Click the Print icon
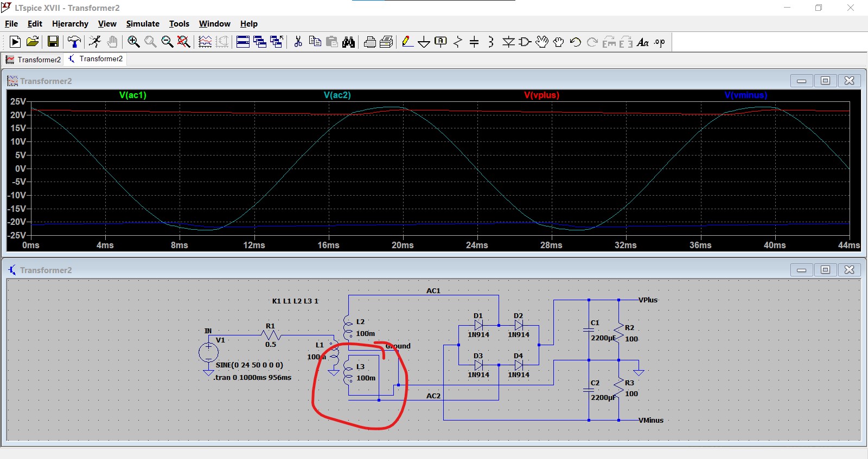The height and width of the screenshot is (459, 868). point(369,42)
